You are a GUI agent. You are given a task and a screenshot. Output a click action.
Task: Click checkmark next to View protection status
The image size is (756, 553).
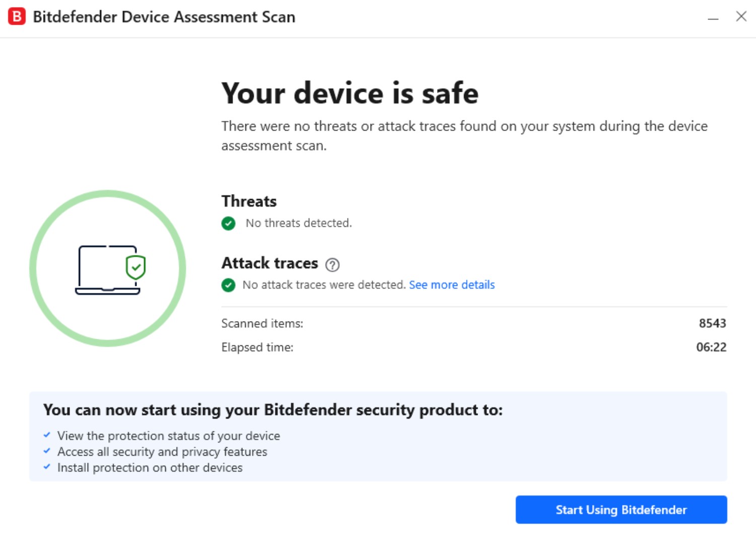click(47, 435)
